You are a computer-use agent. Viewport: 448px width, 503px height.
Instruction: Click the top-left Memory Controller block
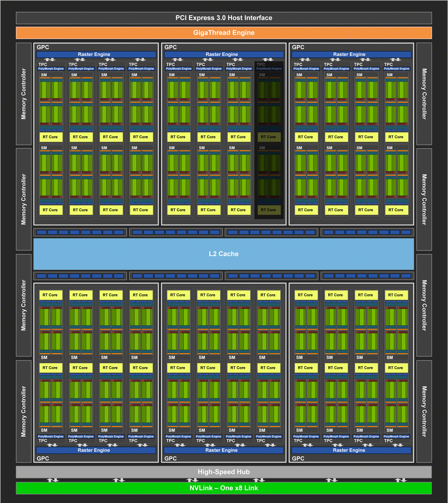click(x=24, y=94)
